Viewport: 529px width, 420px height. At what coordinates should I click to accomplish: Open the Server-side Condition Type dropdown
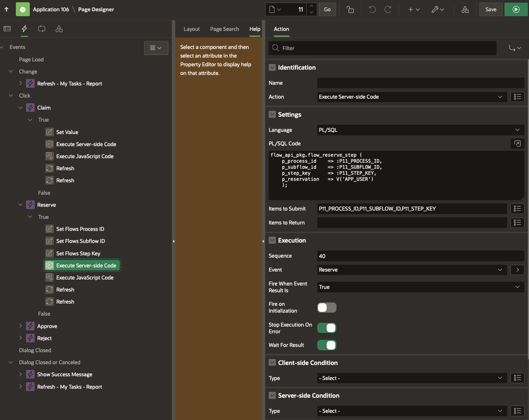pyautogui.click(x=412, y=411)
